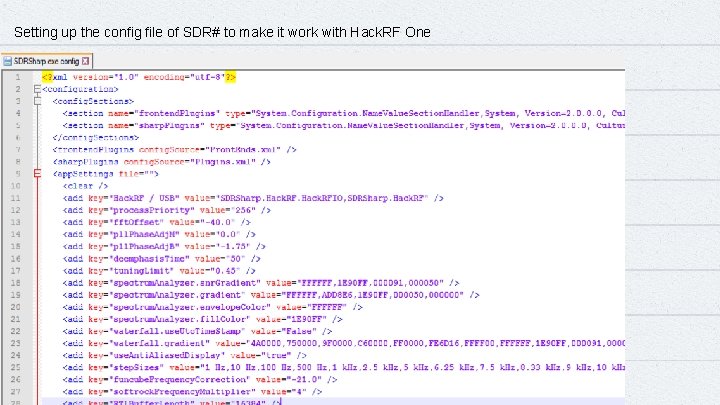
Task: Click the tuningLimit value 0.45 line
Action: [159, 270]
